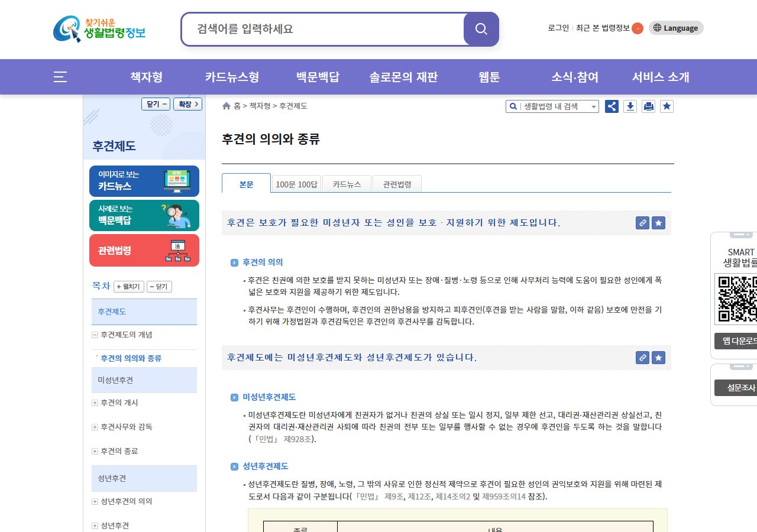Open 카드뉴스 sidebar banner
The image size is (757, 532).
(x=144, y=181)
